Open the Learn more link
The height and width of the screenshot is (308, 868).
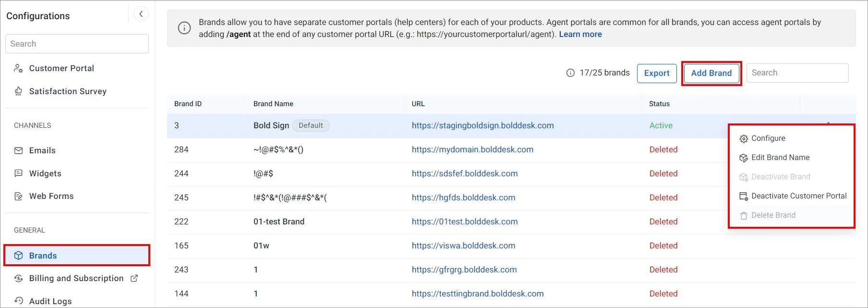tap(580, 34)
